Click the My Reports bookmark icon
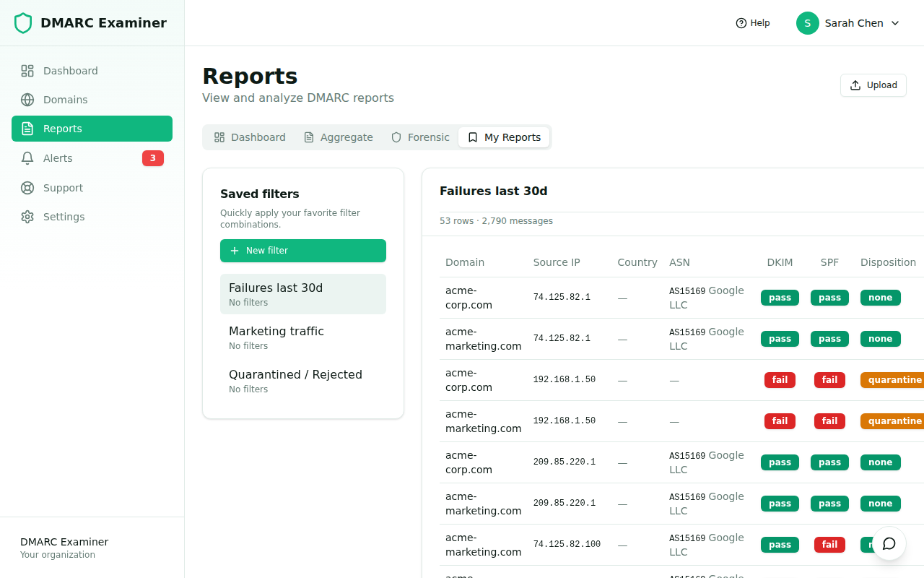This screenshot has width=924, height=578. click(x=473, y=137)
